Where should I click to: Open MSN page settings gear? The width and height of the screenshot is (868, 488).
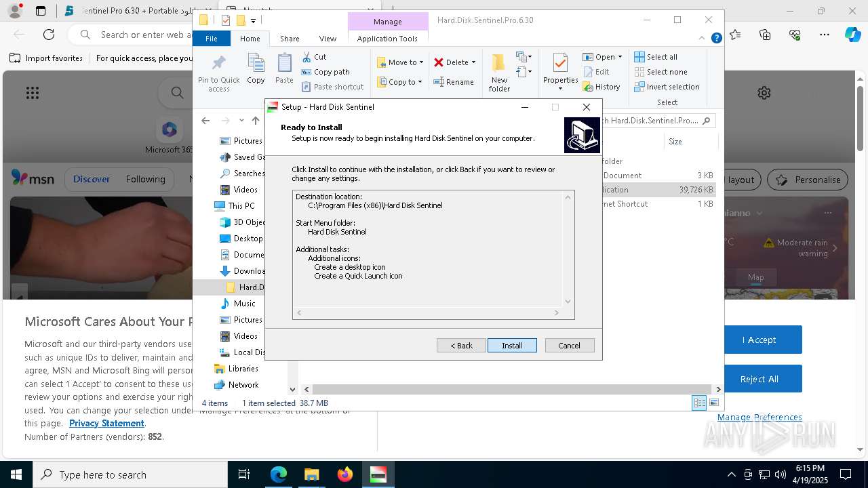coord(764,93)
